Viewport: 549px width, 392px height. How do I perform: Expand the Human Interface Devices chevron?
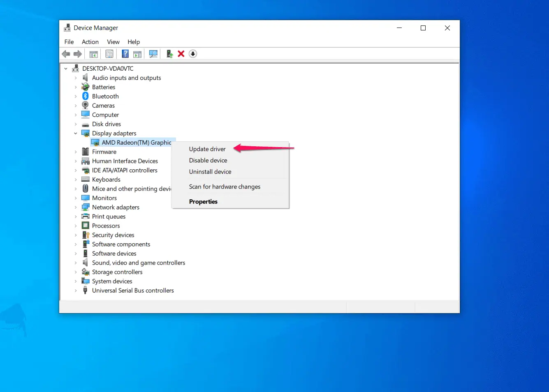(76, 161)
